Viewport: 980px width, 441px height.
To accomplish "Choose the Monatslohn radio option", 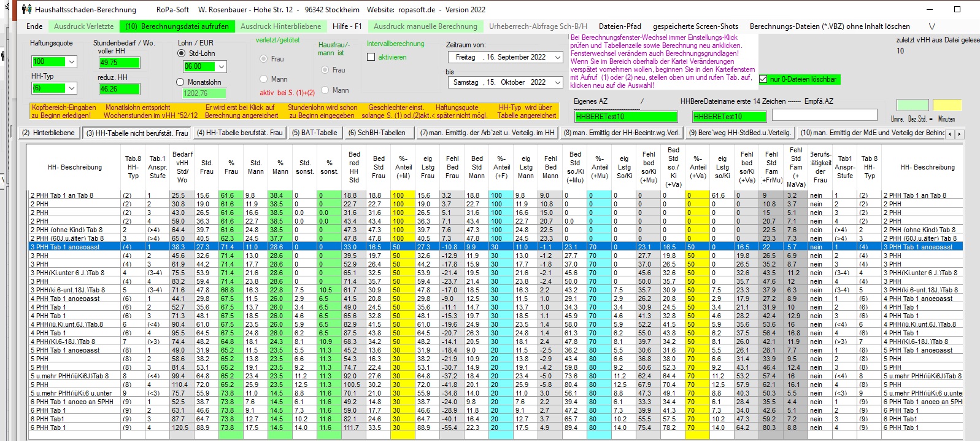I will click(x=180, y=82).
